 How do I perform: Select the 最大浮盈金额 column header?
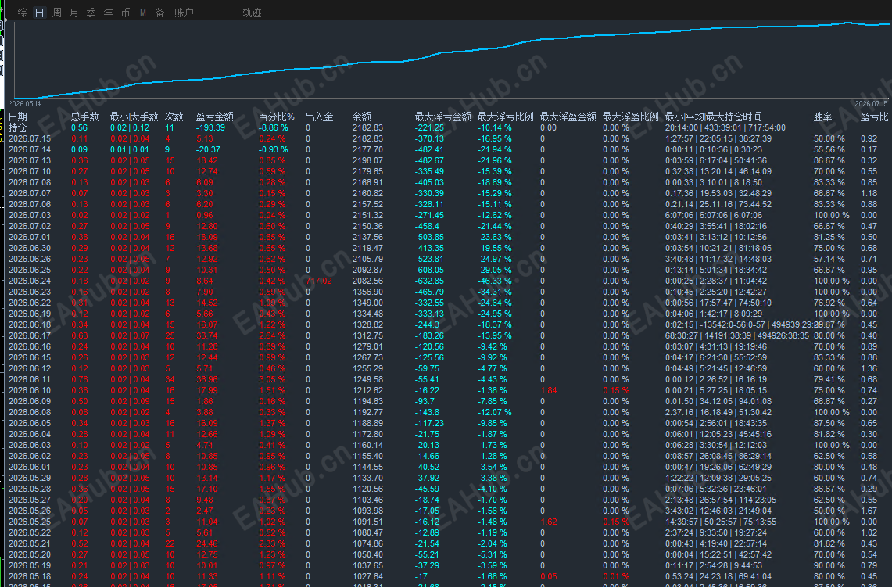point(568,117)
